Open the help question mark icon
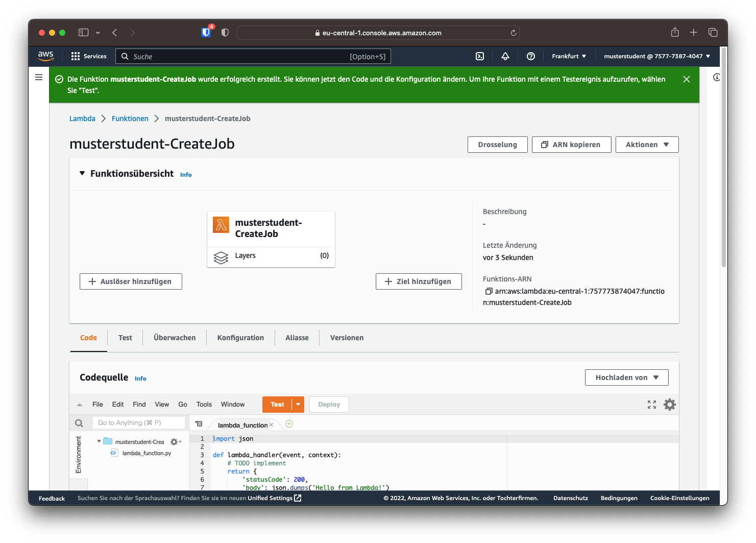 [531, 56]
